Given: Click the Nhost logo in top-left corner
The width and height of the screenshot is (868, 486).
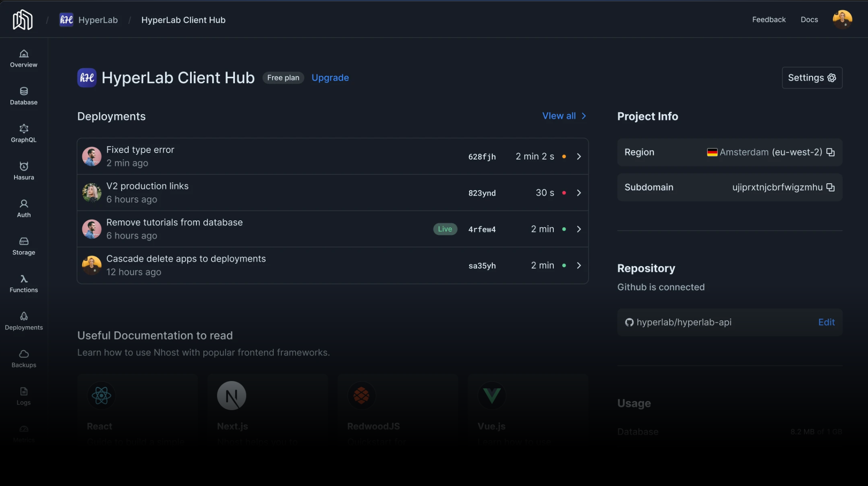Looking at the screenshot, I should coord(23,20).
